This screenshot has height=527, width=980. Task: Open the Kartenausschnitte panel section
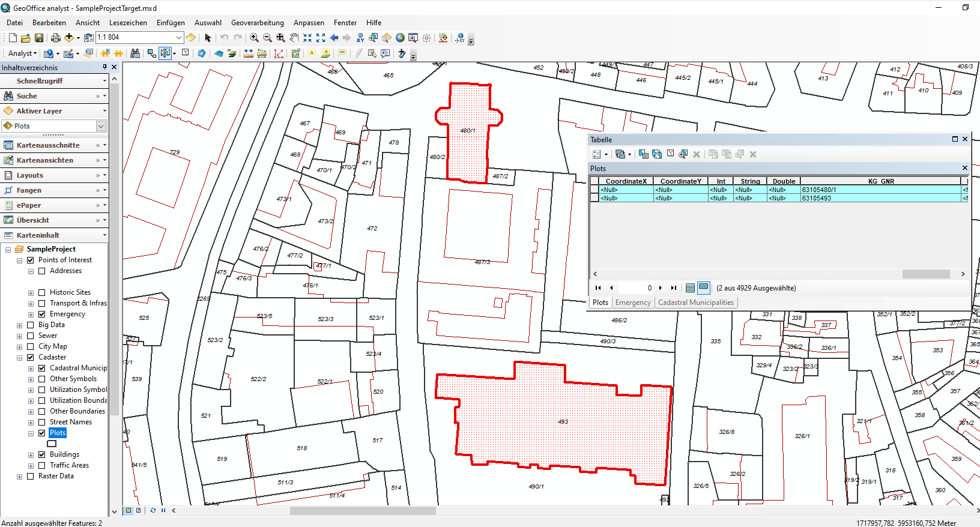click(x=48, y=145)
